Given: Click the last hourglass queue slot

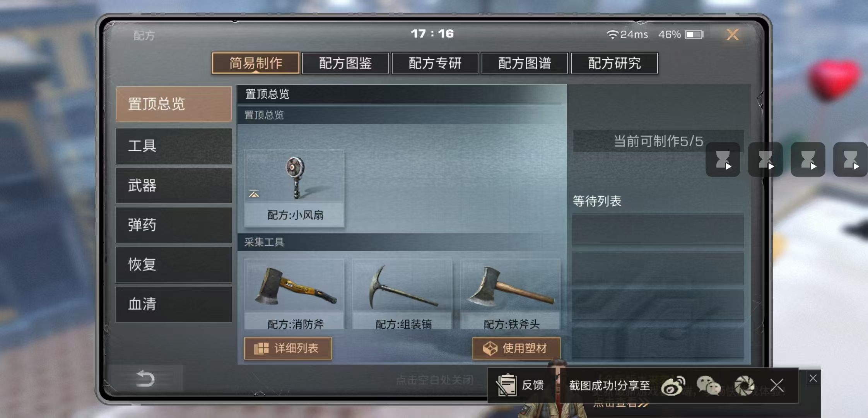Looking at the screenshot, I should (x=850, y=159).
